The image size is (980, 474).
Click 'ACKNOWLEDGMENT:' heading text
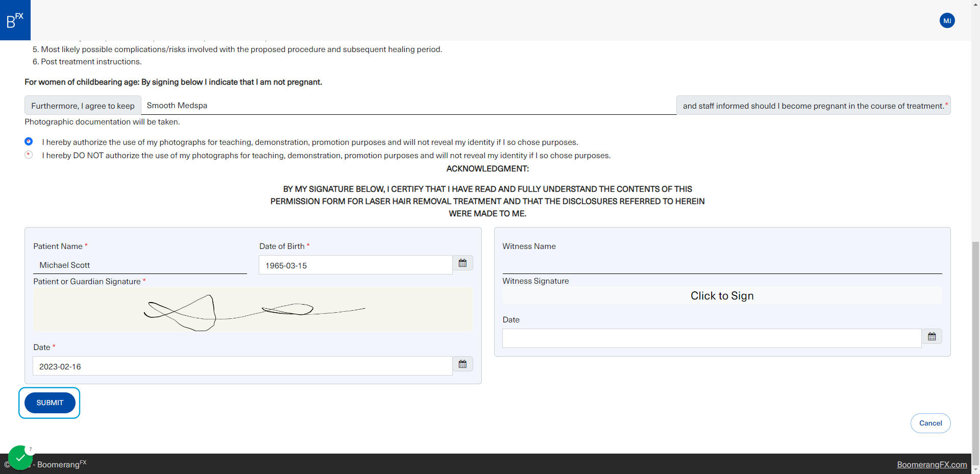(x=487, y=169)
